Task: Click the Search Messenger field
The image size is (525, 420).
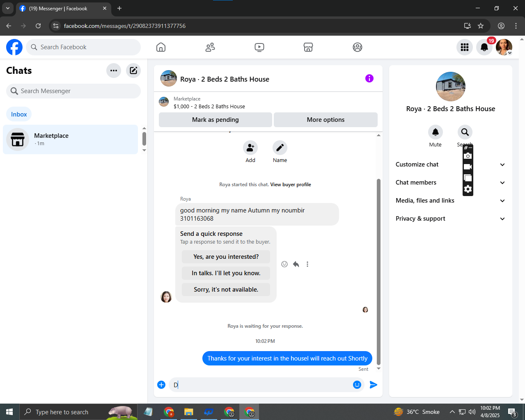Action: pos(73,91)
